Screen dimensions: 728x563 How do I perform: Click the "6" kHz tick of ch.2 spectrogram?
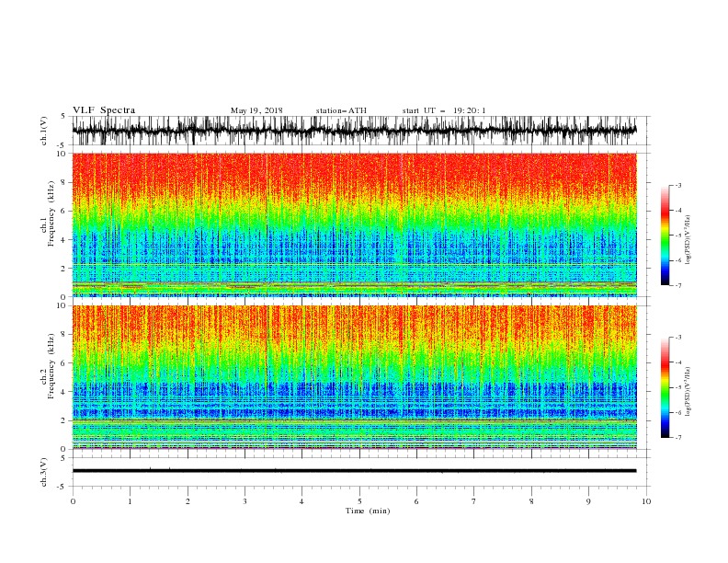(x=64, y=363)
